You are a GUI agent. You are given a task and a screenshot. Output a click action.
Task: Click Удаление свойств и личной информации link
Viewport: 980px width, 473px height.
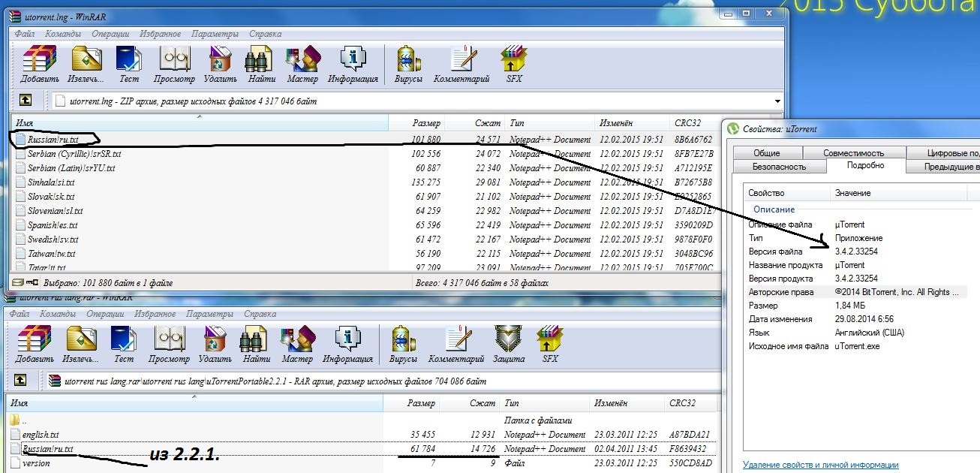click(x=820, y=465)
